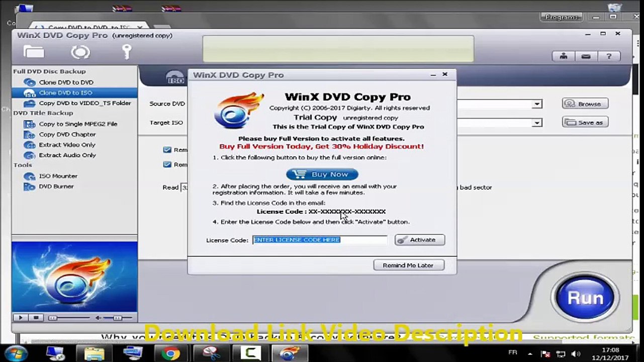Screen dimensions: 644x362
Task: Select Extract Video Only option
Action: (x=67, y=145)
